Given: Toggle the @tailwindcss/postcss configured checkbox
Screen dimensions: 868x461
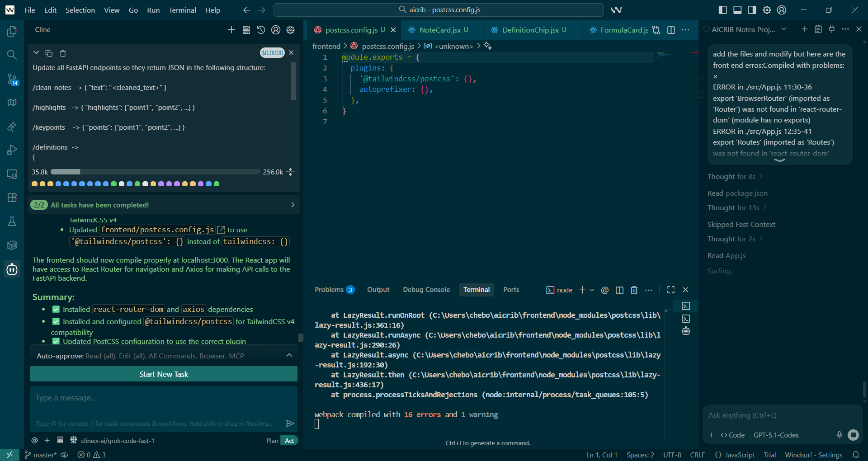Looking at the screenshot, I should coord(56,321).
